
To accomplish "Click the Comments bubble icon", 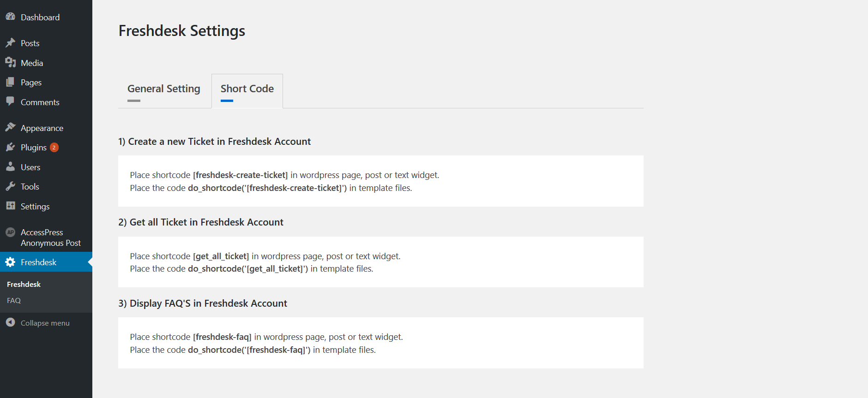I will 10,101.
